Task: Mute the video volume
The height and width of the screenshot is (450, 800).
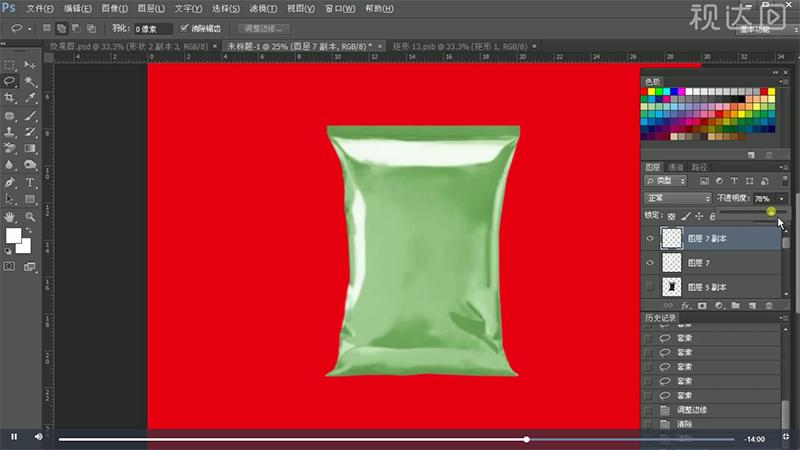Action: [x=39, y=437]
